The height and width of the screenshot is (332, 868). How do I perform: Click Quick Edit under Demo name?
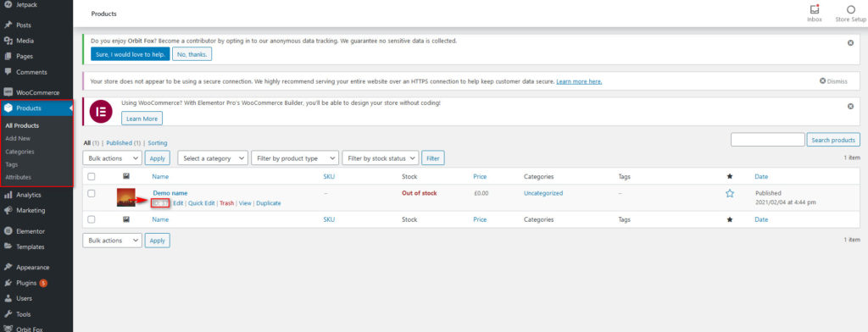point(202,203)
